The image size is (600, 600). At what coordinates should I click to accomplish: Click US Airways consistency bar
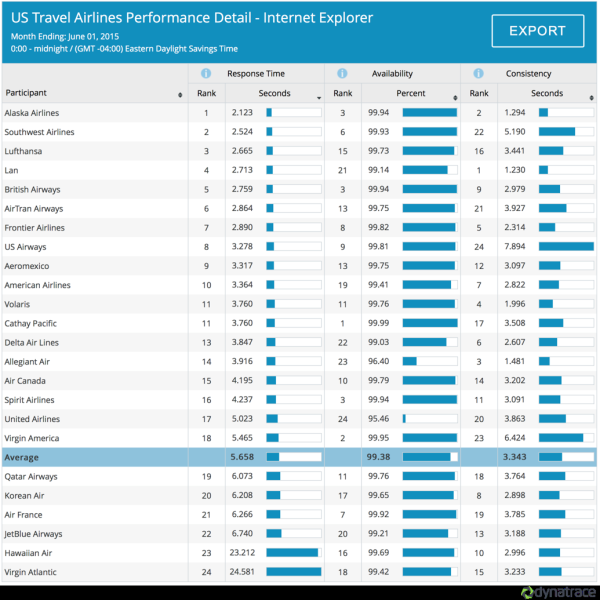(566, 246)
